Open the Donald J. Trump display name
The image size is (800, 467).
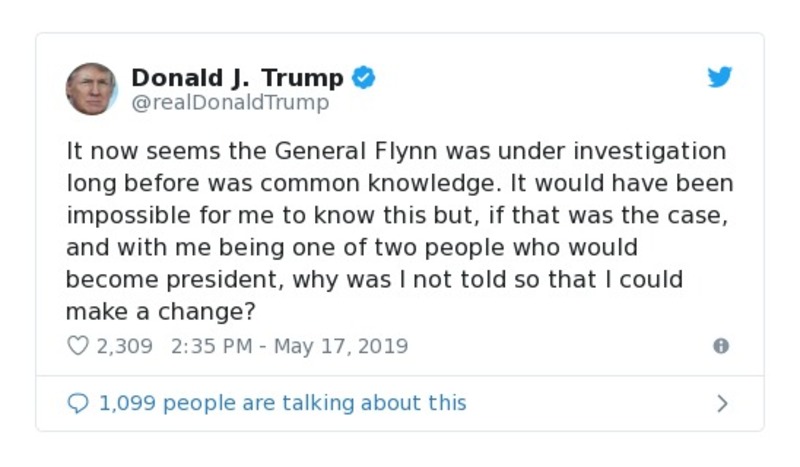tap(237, 77)
